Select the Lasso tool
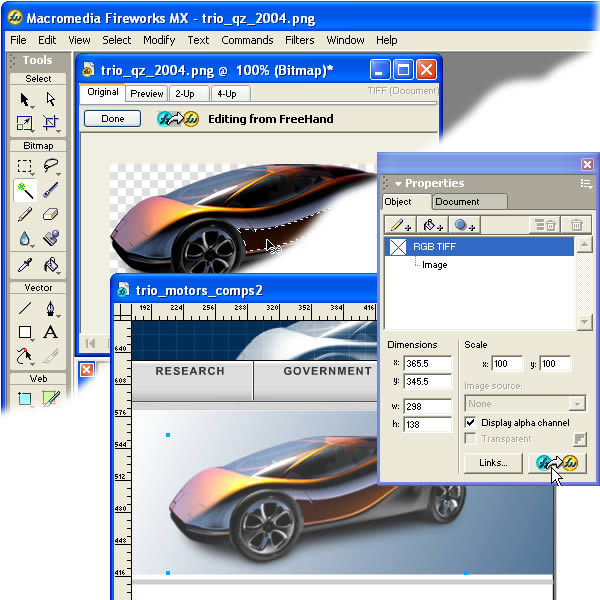Viewport: 600px width, 600px height. 51,166
